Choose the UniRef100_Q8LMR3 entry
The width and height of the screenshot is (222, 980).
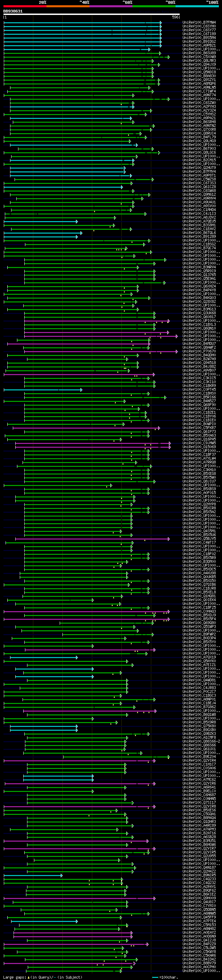coord(199,60)
